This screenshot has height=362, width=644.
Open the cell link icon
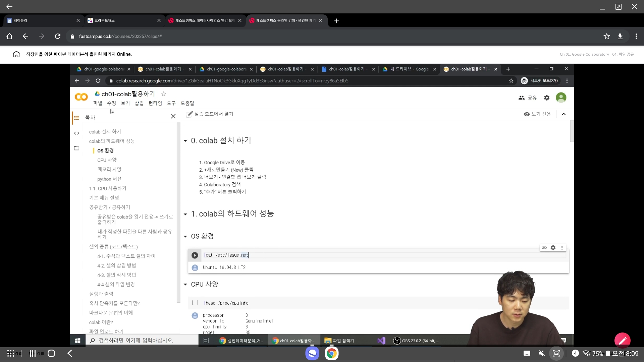pos(544,248)
